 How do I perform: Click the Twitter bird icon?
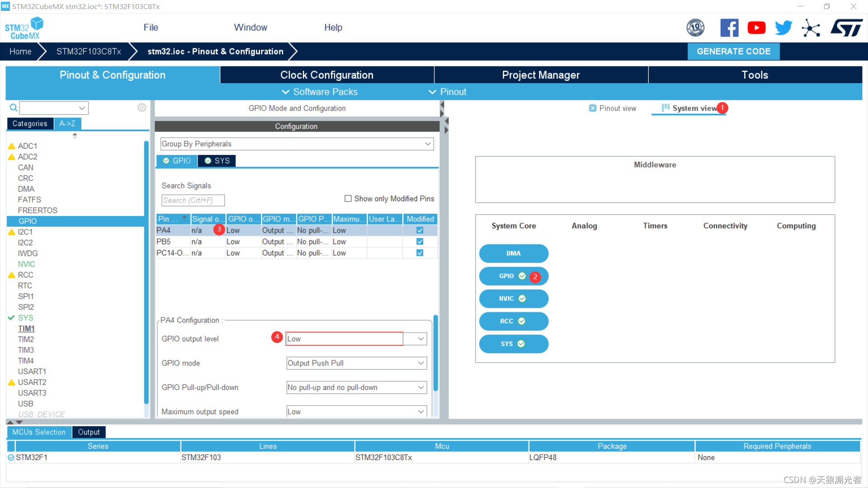(783, 28)
